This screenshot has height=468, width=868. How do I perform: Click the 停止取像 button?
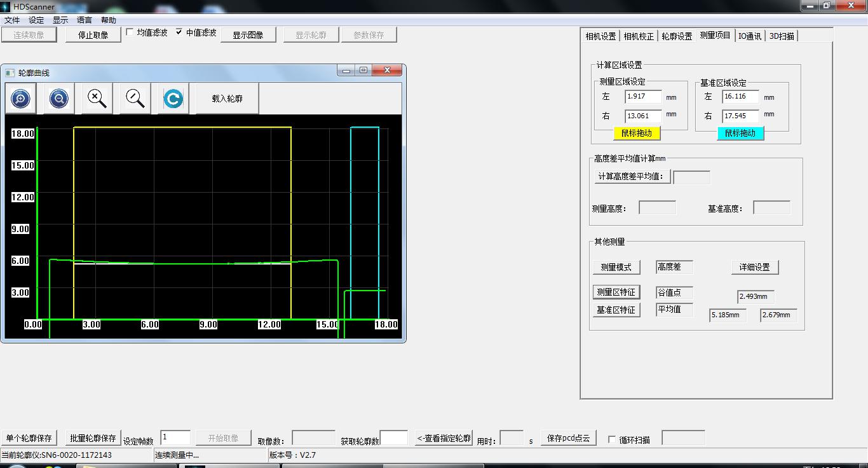click(x=93, y=35)
